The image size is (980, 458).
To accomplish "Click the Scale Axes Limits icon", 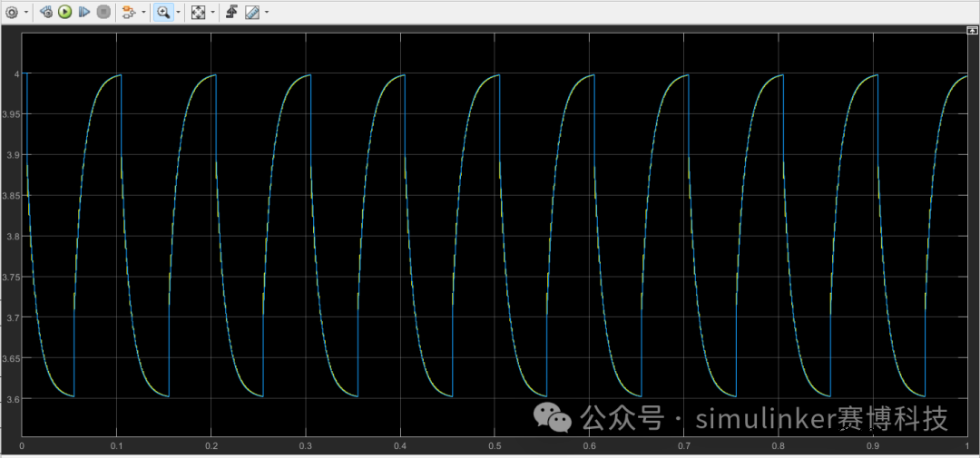I will [x=198, y=13].
